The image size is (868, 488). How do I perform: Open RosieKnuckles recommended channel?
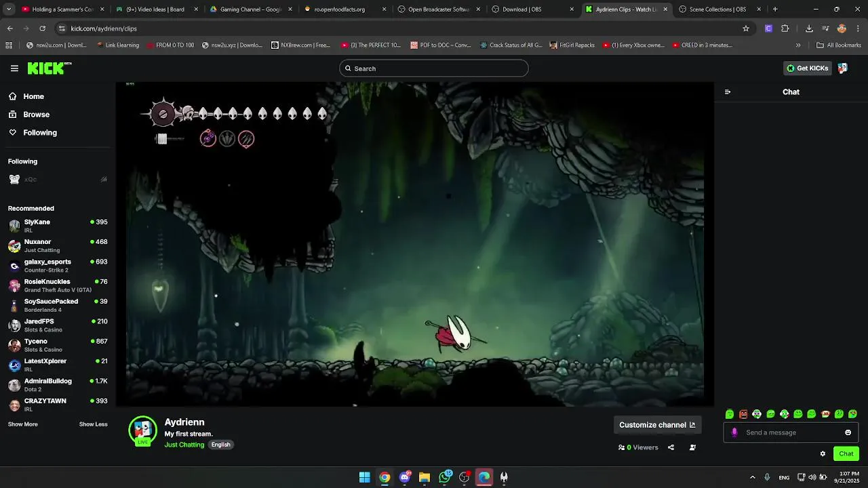58,285
